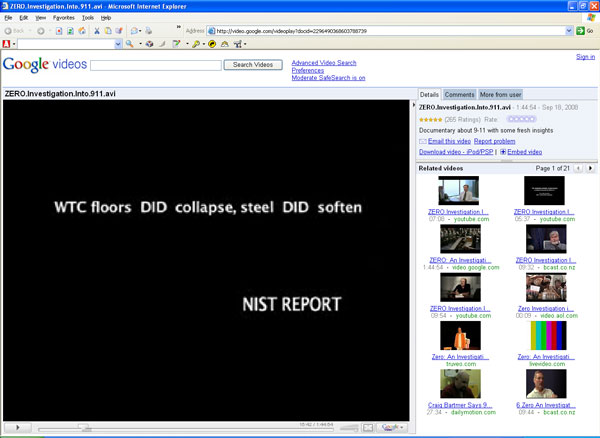Click the IE Home toolbar icon

tap(82, 31)
